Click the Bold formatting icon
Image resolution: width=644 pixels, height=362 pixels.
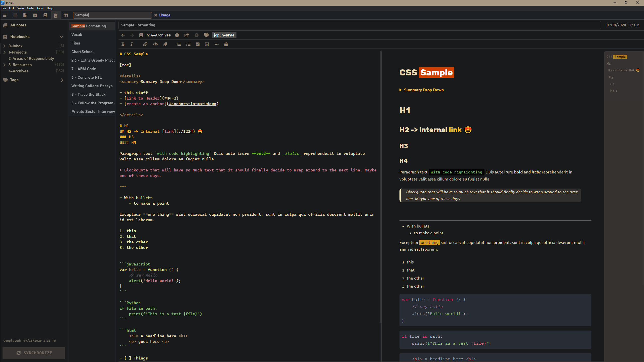[123, 44]
